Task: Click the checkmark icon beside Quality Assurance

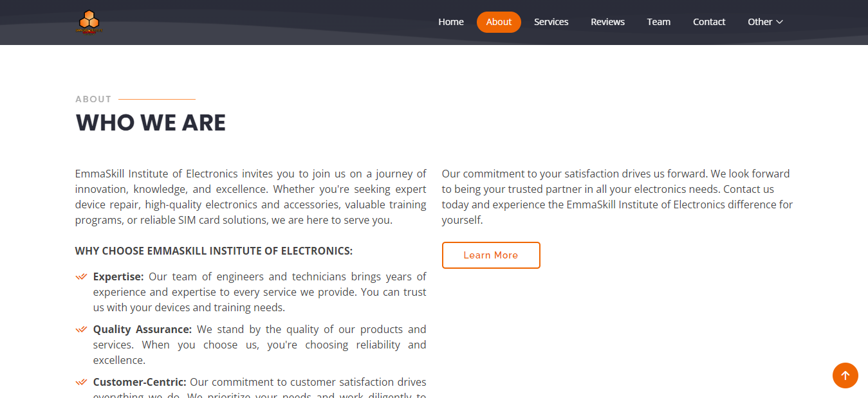Action: 81,329
